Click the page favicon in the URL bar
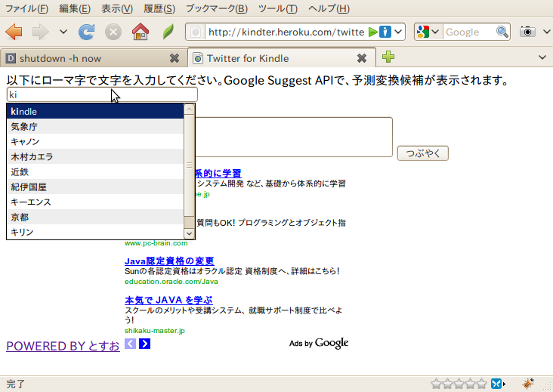Screen dimensions: 553x392 click(x=196, y=32)
